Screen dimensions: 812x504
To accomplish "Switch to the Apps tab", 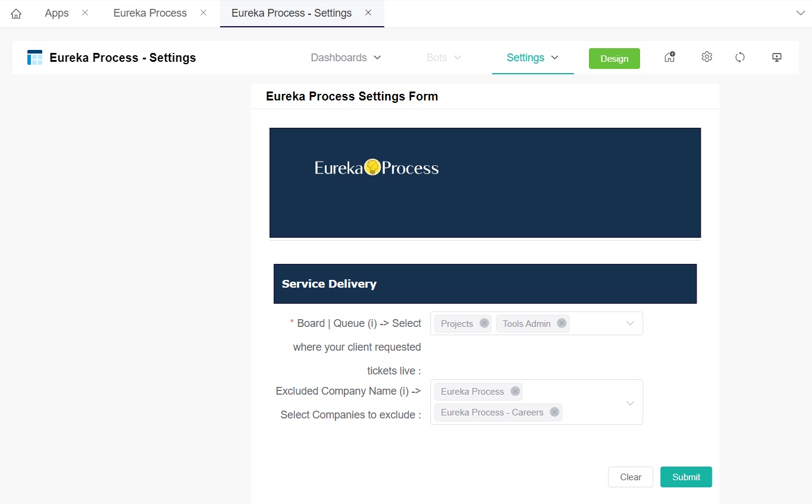I will point(56,12).
